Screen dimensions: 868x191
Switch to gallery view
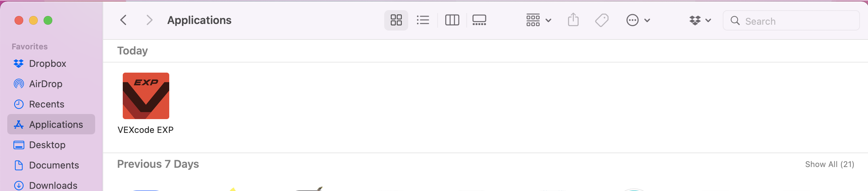[x=479, y=20]
